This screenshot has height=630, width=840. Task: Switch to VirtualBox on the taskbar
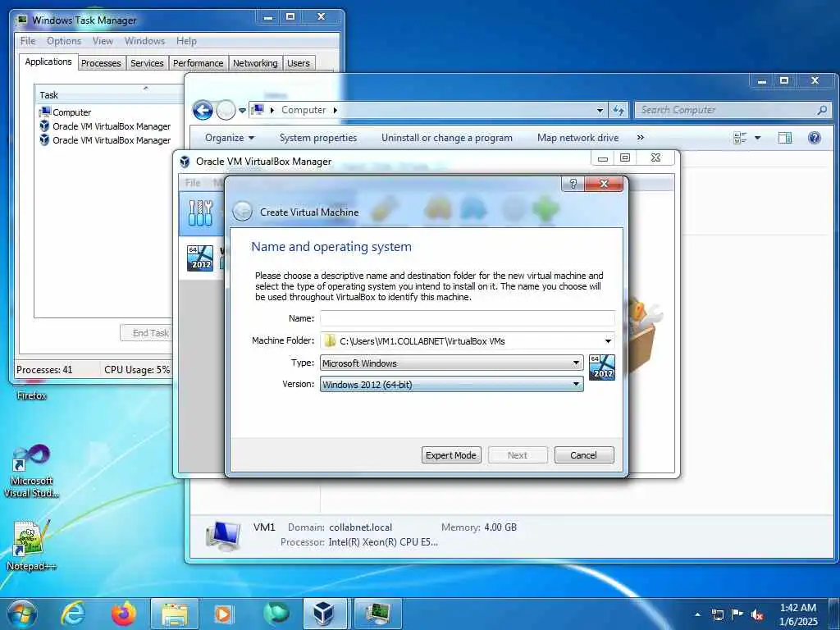coord(325,614)
